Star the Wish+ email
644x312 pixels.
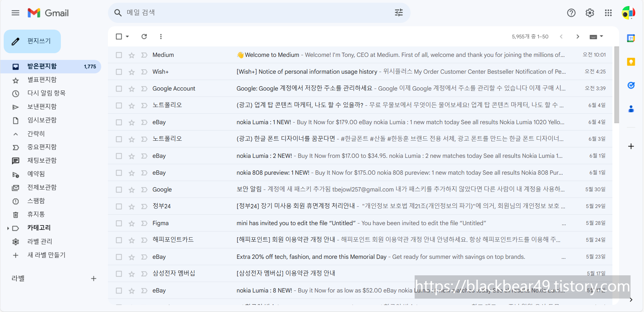pos(131,72)
